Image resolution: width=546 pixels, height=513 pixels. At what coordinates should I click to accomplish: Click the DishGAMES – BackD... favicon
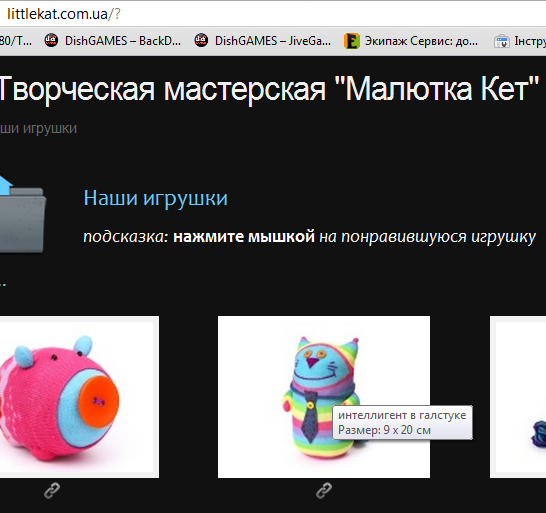[51, 40]
